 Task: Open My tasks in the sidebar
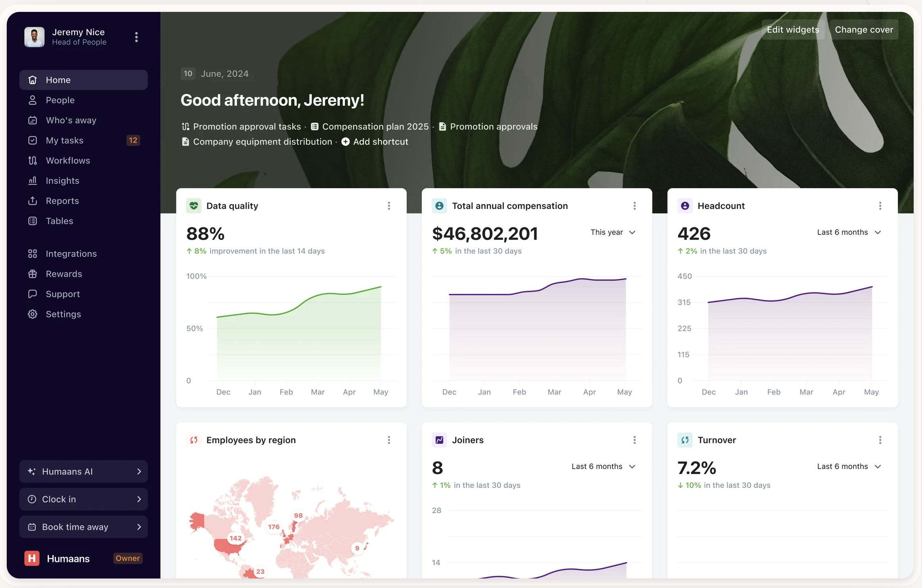[83, 140]
